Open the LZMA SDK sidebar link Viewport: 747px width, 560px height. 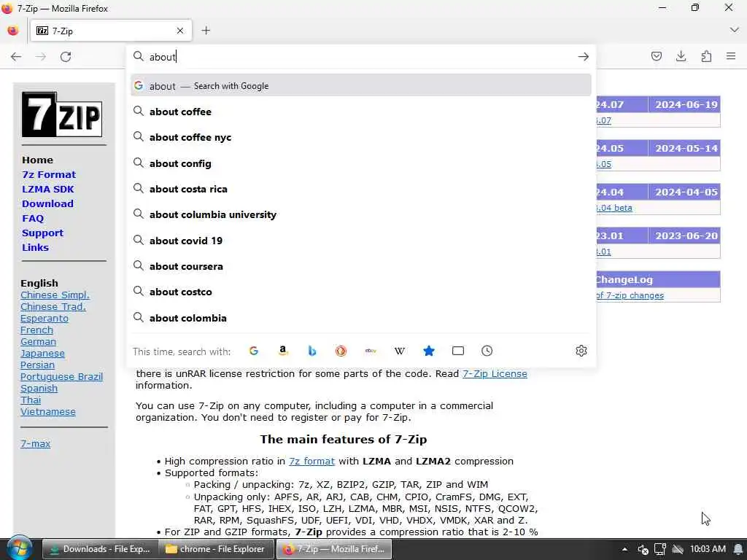click(47, 189)
